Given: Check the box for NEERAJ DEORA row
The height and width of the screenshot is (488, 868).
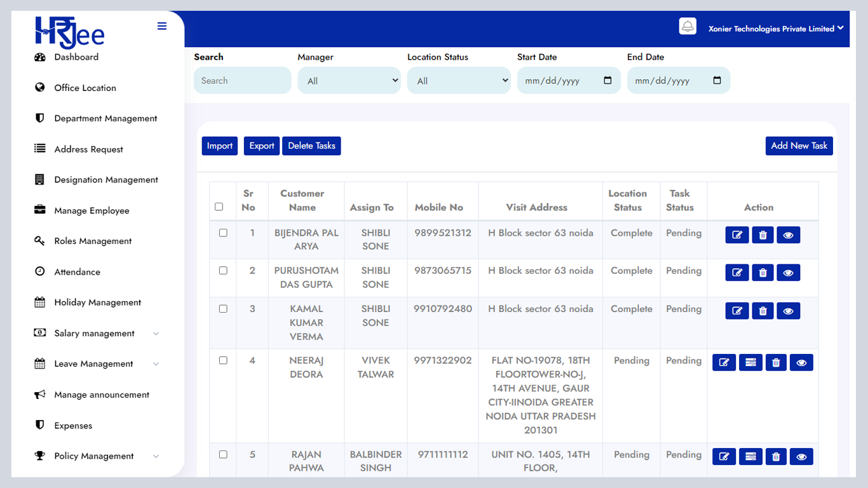Looking at the screenshot, I should pyautogui.click(x=223, y=360).
